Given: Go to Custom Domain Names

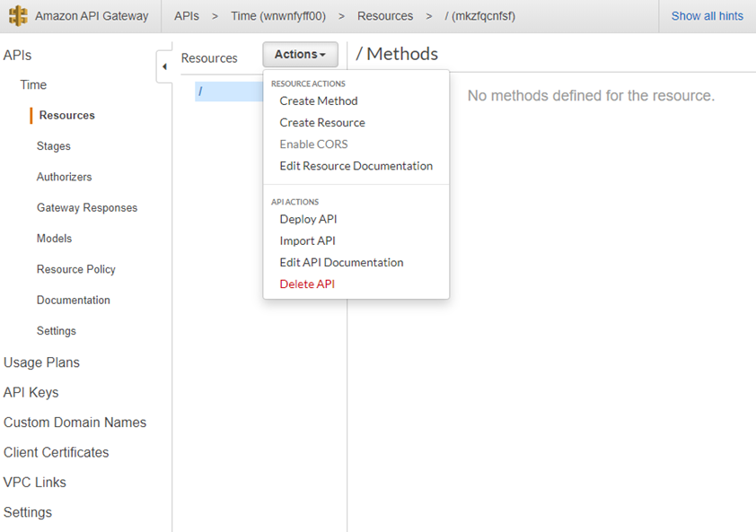Looking at the screenshot, I should pyautogui.click(x=75, y=423).
